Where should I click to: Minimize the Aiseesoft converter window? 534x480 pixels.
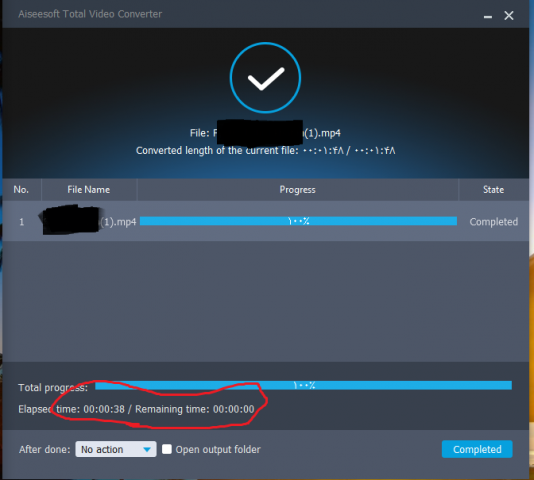point(488,16)
